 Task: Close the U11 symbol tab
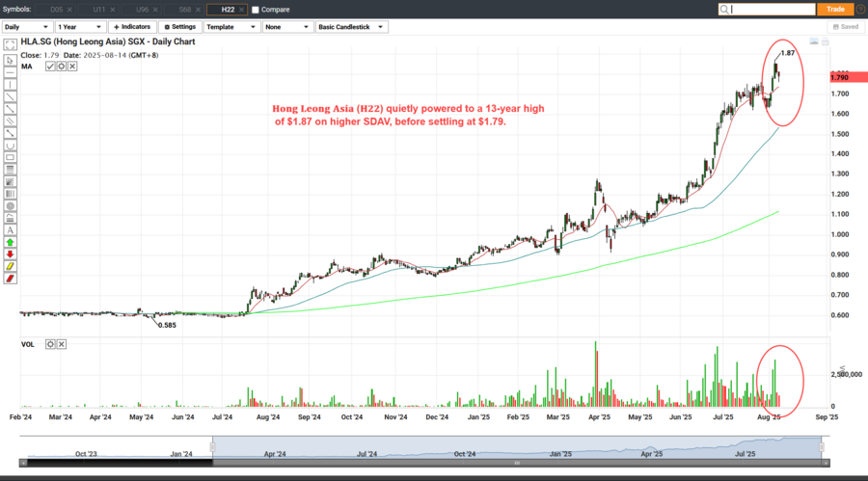click(x=113, y=10)
